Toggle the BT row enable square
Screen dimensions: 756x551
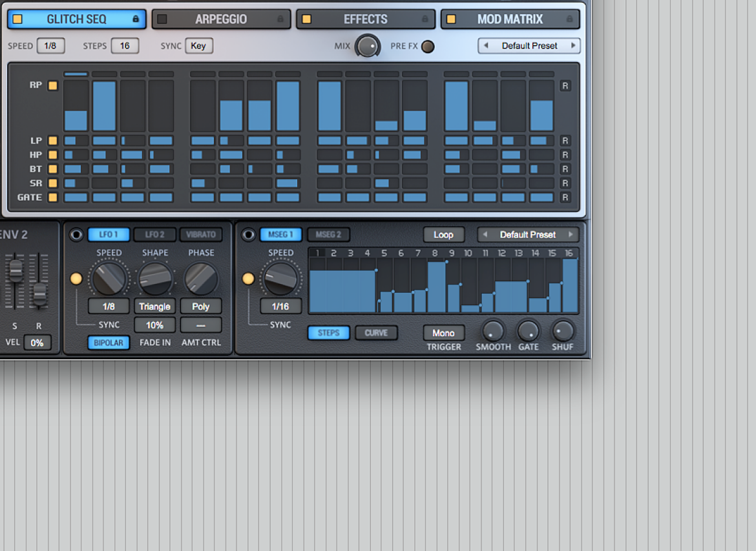pos(53,169)
